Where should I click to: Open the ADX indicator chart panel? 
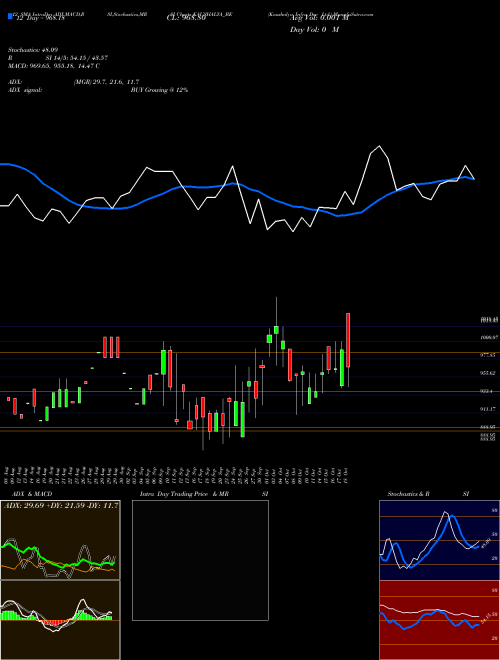coord(60,540)
